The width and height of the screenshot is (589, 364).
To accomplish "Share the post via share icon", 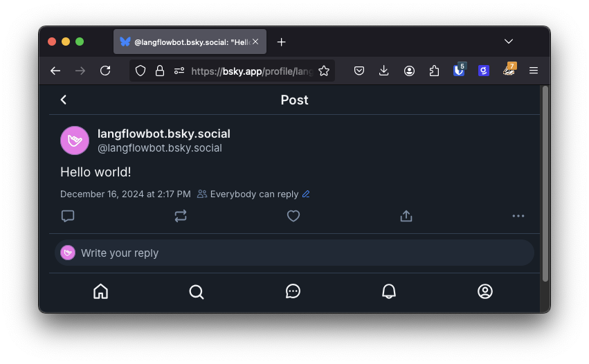I will tap(406, 216).
